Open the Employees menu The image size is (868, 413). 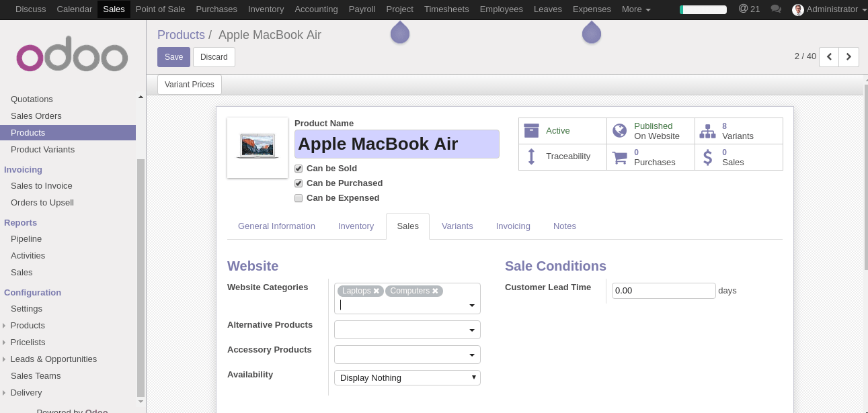tap(501, 9)
